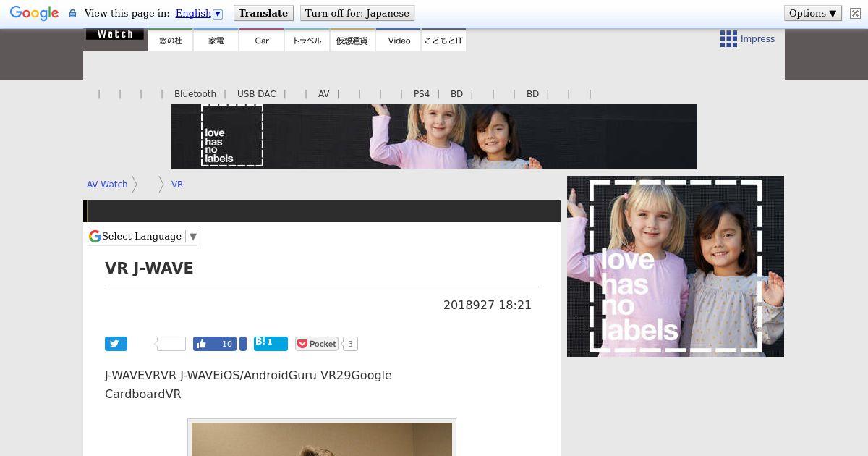This screenshot has width=868, height=456.
Task: Close the Google Translate bar
Action: click(854, 13)
